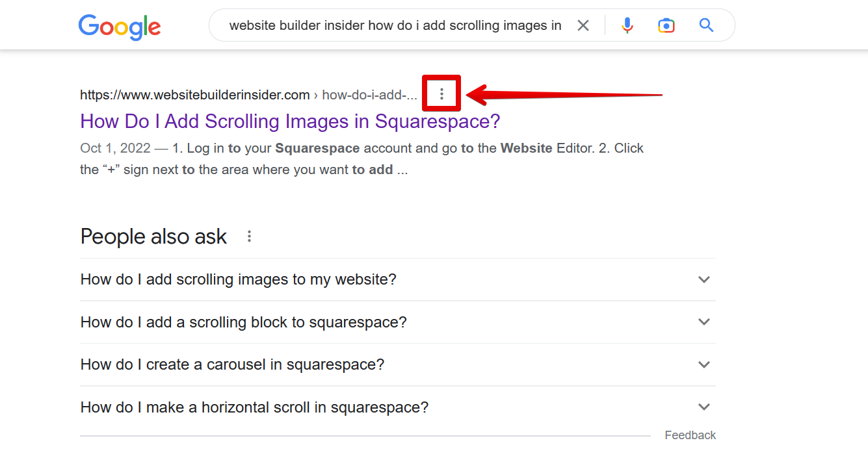The height and width of the screenshot is (471, 868).
Task: Click the result snippet dated Oct 1, 2022
Action: [362, 159]
